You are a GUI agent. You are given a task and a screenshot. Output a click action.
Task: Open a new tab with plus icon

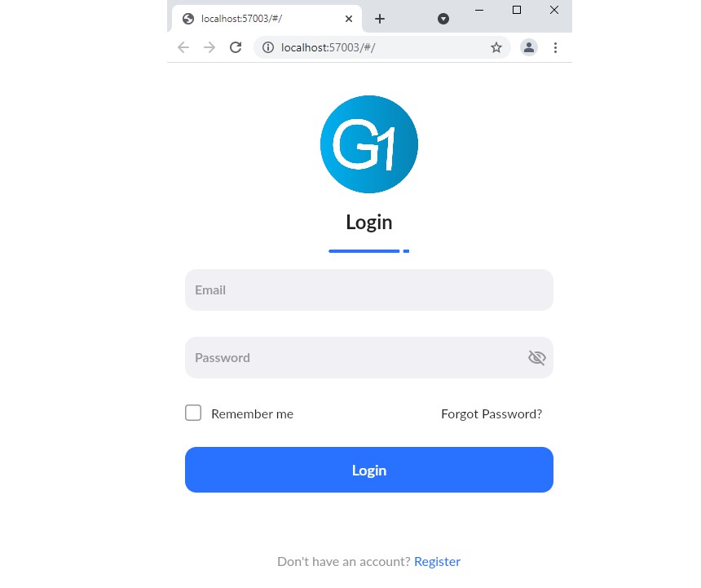pyautogui.click(x=380, y=19)
